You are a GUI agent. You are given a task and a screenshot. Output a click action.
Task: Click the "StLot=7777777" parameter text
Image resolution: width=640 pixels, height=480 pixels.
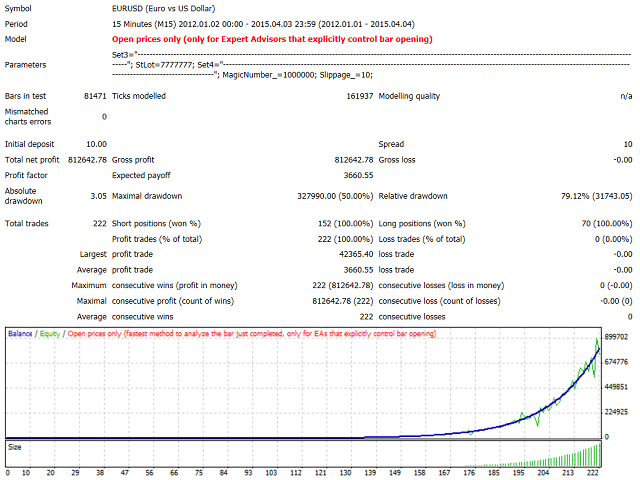click(164, 65)
